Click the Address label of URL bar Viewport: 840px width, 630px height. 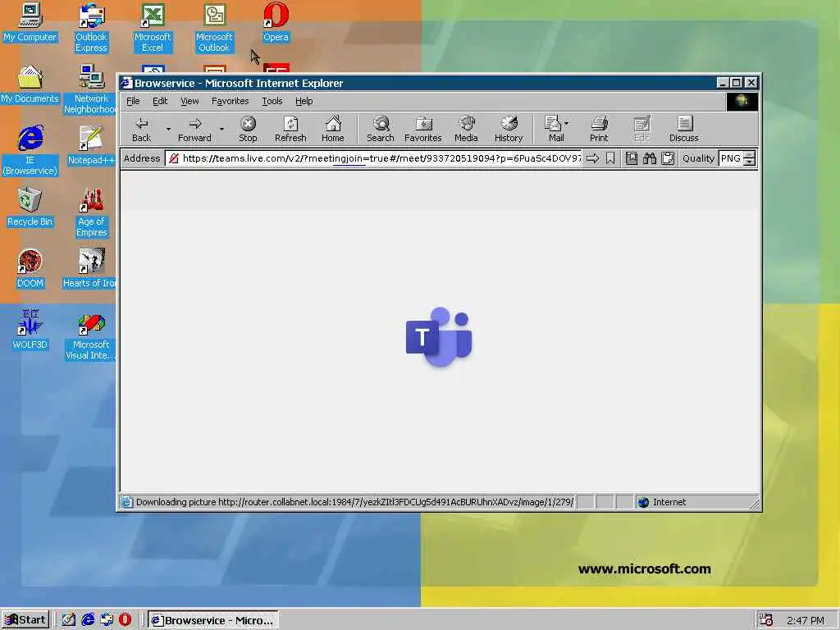click(x=142, y=158)
